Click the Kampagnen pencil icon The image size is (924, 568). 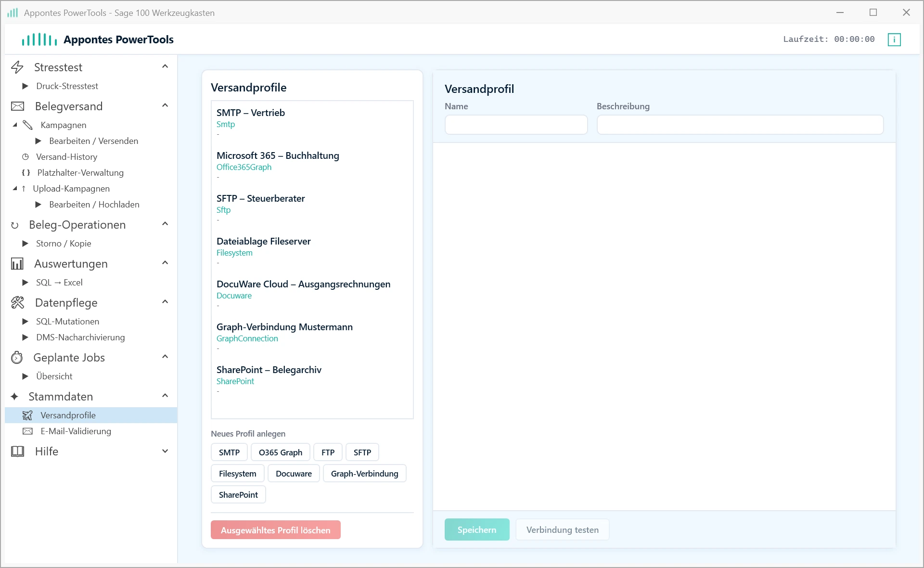pyautogui.click(x=28, y=125)
